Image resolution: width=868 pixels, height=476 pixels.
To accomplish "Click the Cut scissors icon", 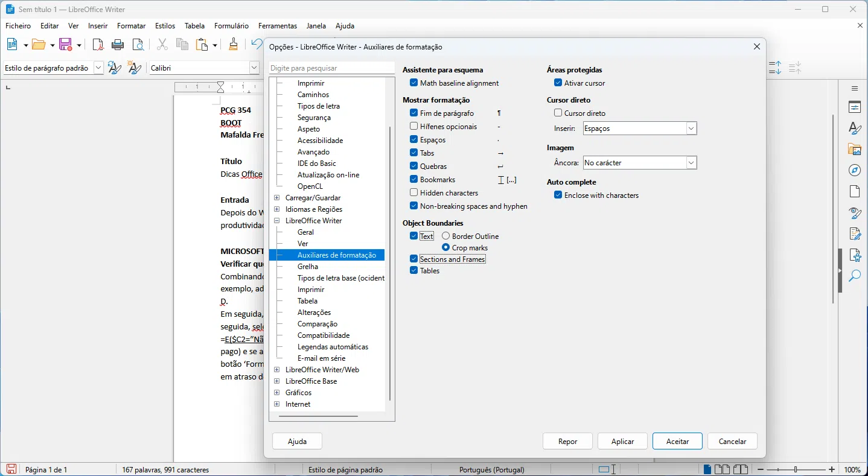I will coord(162,45).
